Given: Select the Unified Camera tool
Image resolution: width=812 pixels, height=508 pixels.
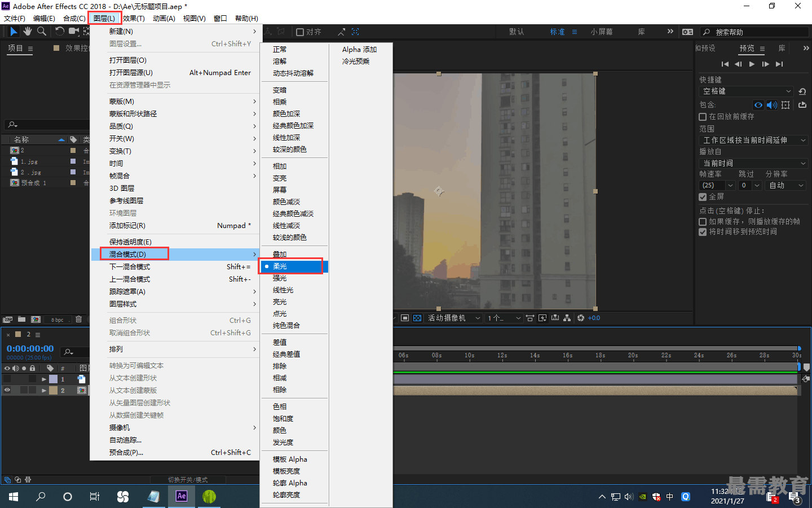Looking at the screenshot, I should tap(73, 32).
